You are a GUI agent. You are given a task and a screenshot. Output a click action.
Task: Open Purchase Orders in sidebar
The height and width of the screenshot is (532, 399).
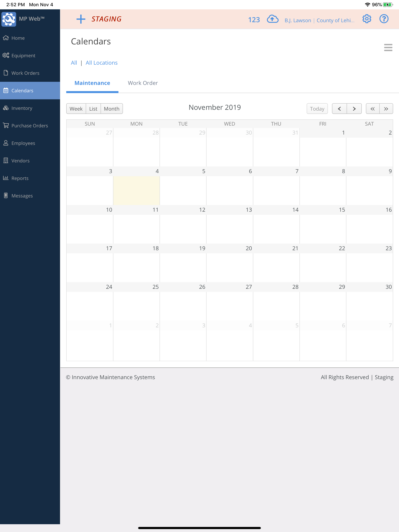(30, 126)
